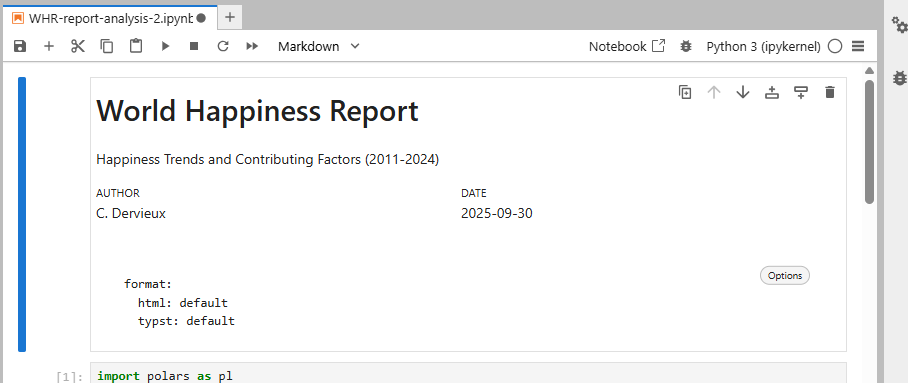Move the cell up arrow
908x383 pixels.
[714, 92]
